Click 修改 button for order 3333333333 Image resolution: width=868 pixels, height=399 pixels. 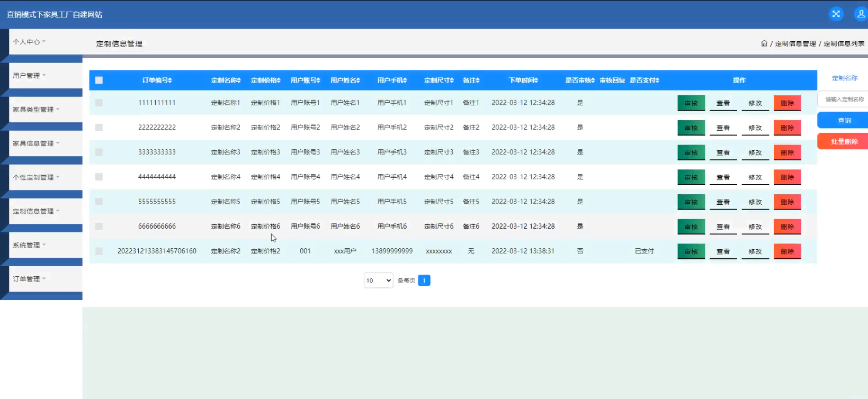755,152
